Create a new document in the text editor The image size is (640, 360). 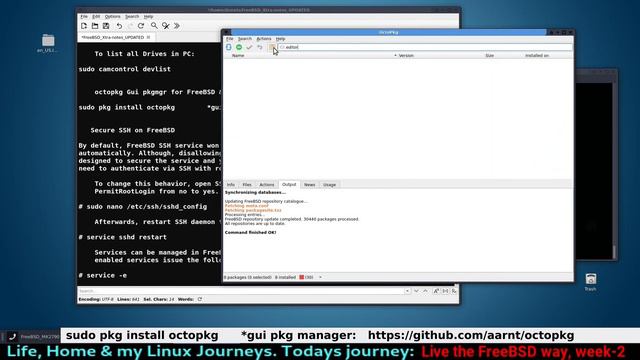pyautogui.click(x=84, y=26)
